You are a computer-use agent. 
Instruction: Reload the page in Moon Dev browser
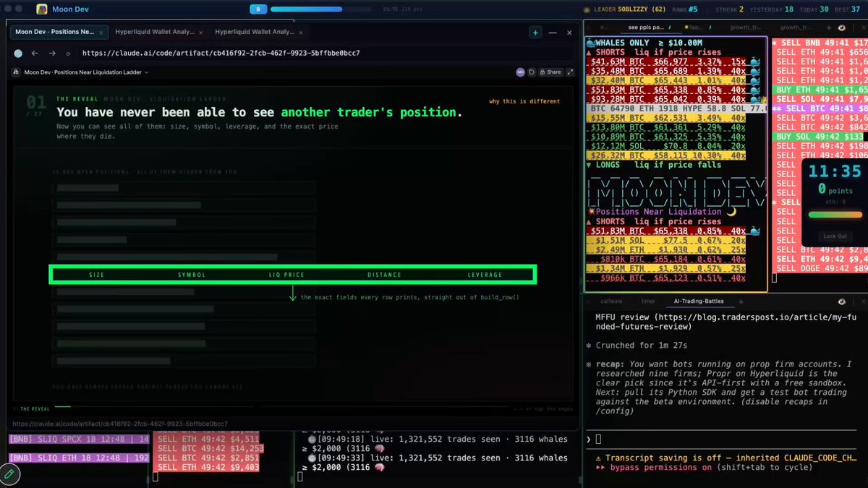click(x=68, y=53)
